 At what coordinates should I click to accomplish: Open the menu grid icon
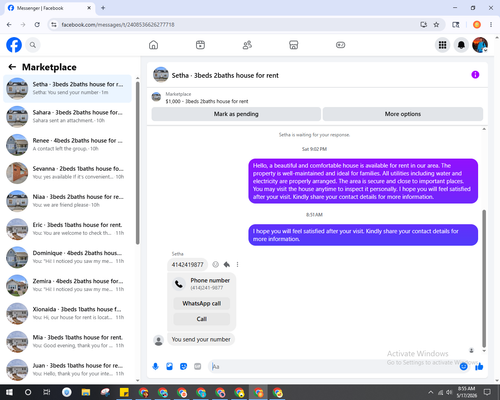coord(442,45)
